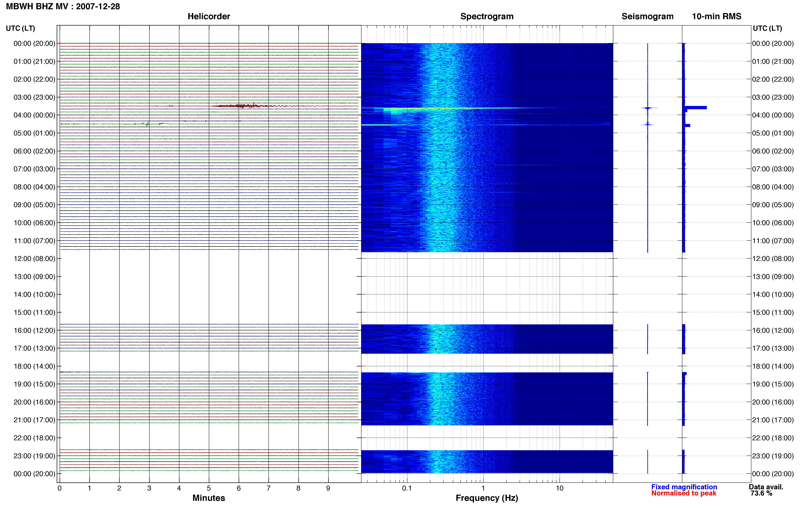
Task: Click the left axis label '04:00 (00:00)'
Action: [34, 115]
